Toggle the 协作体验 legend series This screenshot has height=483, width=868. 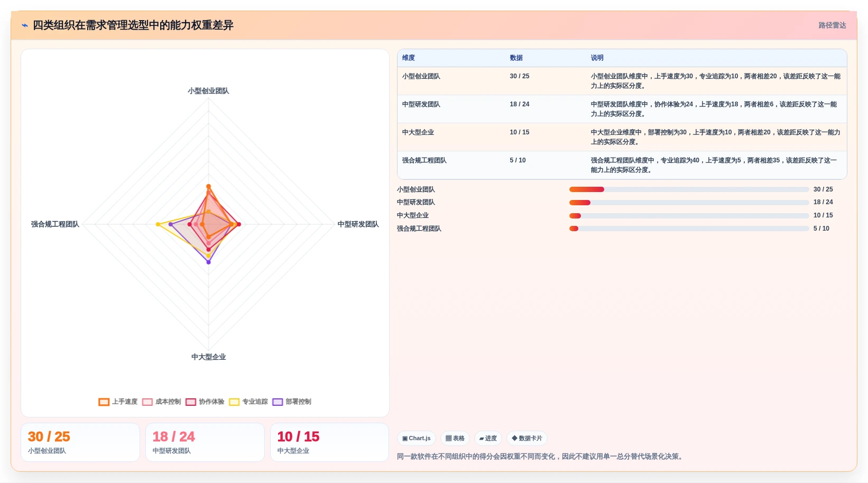[x=205, y=402]
